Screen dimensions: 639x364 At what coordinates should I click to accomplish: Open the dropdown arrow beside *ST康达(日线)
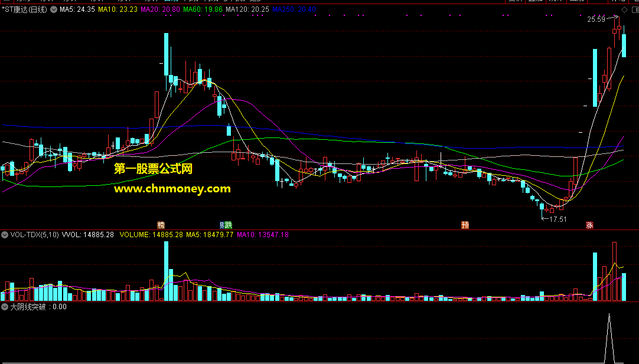coord(53,9)
